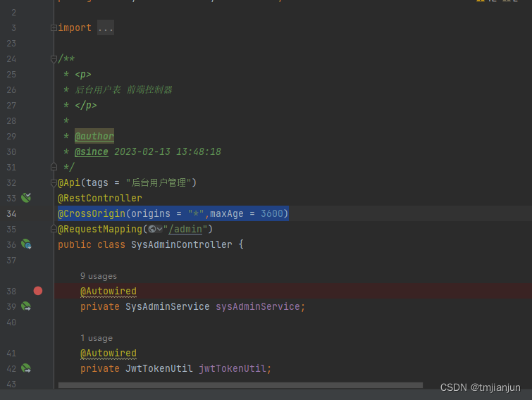The height and width of the screenshot is (400, 532).
Task: Click the @RestController annotation
Action: click(100, 199)
